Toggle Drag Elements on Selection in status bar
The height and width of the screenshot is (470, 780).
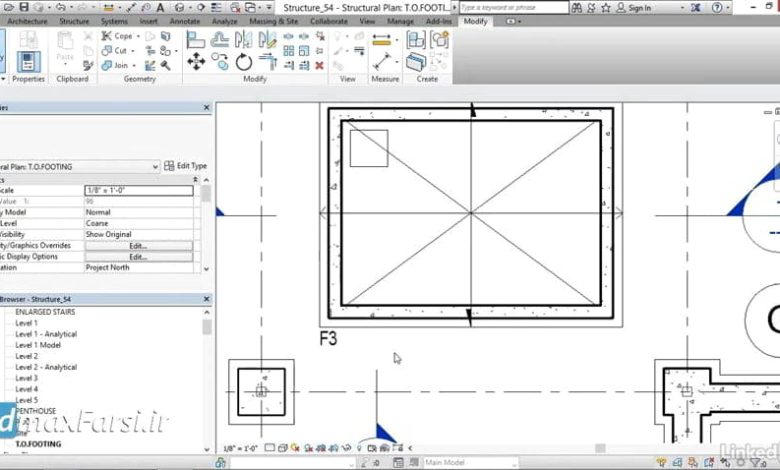click(725, 463)
